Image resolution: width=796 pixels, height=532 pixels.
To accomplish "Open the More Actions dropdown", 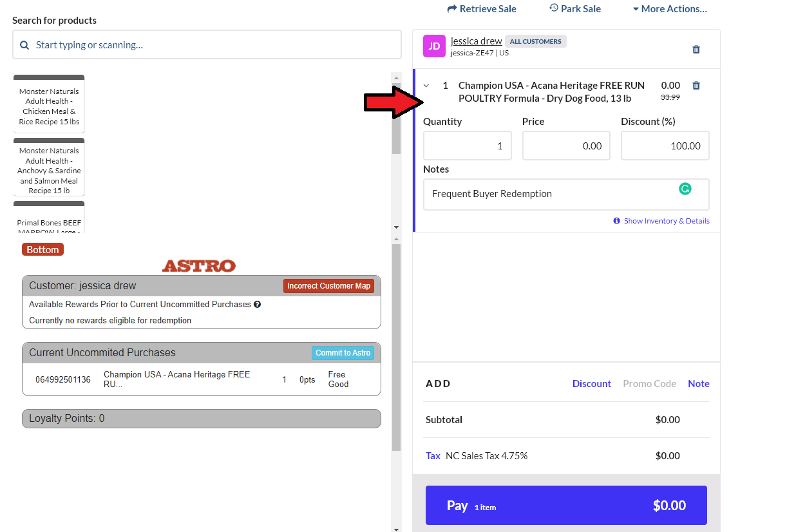I will click(x=669, y=9).
